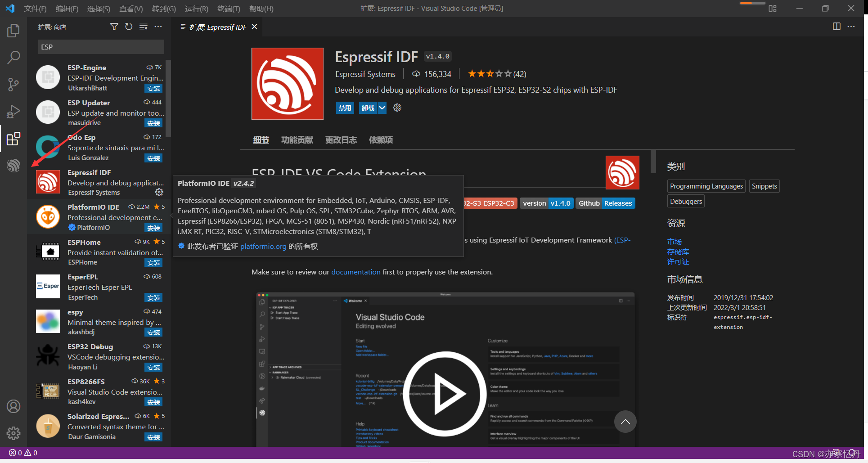This screenshot has width=868, height=463.
Task: Manage gear on Espressif IDF list item
Action: (159, 192)
